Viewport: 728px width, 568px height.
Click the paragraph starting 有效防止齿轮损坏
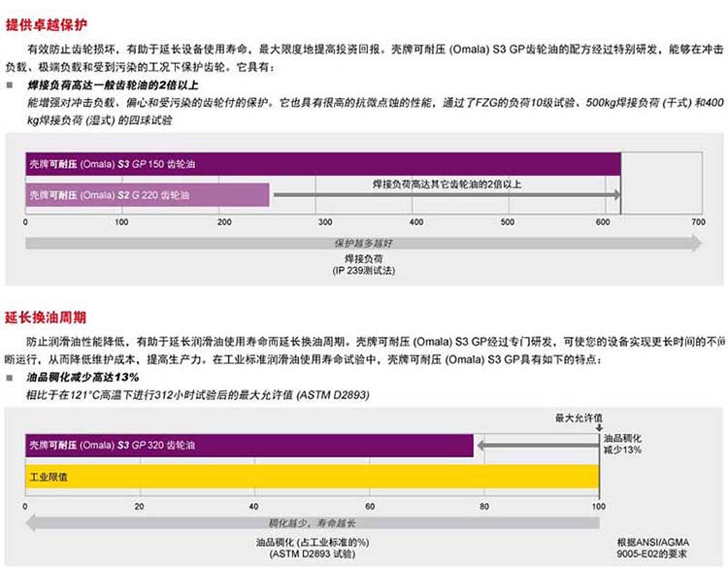[364, 58]
